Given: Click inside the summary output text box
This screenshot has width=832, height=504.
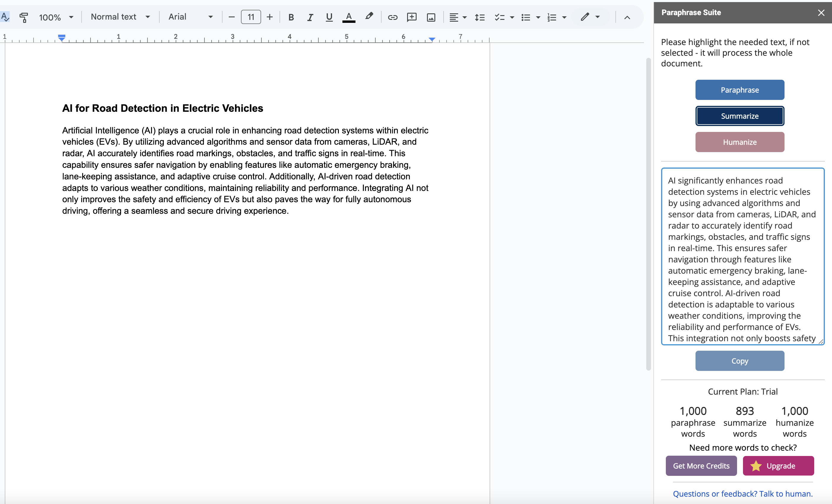Looking at the screenshot, I should (x=742, y=256).
